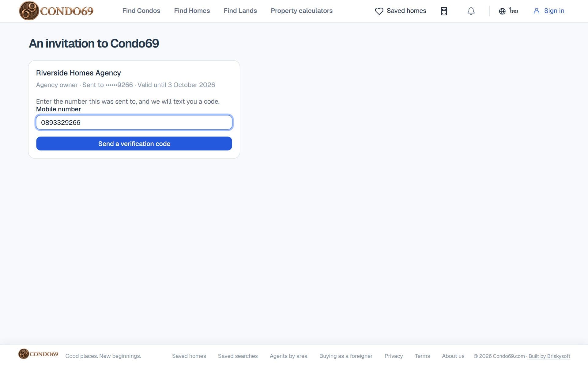The image size is (588, 368).
Task: Click the footer Condo69 logo
Action: (38, 354)
